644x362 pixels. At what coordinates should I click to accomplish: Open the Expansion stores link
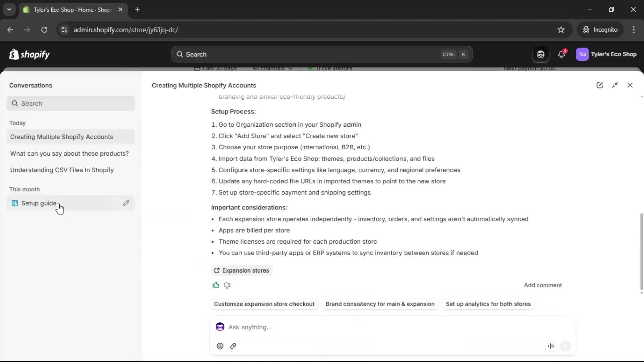click(241, 270)
